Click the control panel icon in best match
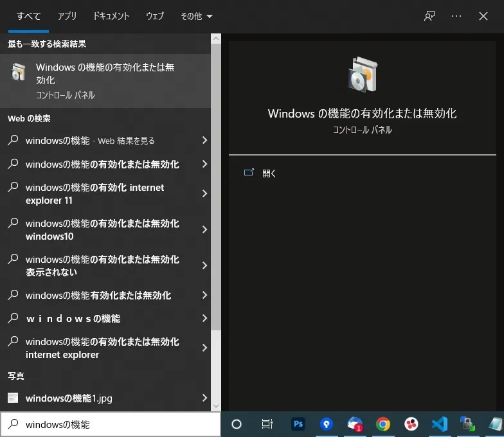The width and height of the screenshot is (504, 437). [x=18, y=72]
